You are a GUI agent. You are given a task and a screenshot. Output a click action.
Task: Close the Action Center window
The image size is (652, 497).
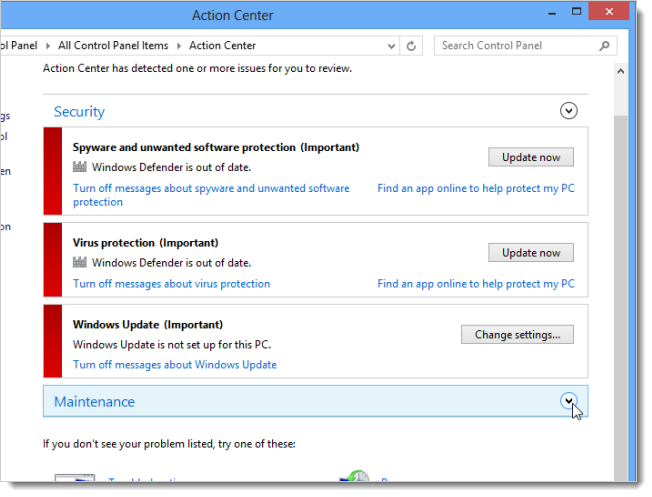coord(609,12)
